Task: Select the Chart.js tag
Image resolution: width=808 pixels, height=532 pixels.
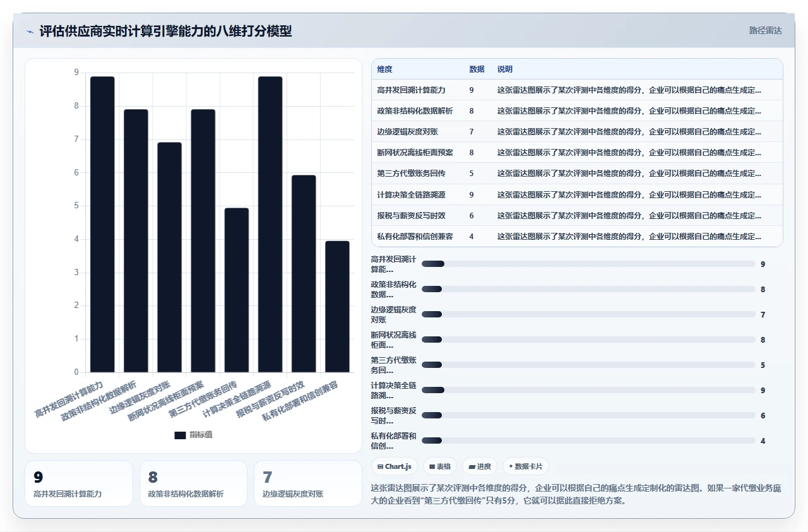Action: (395, 466)
